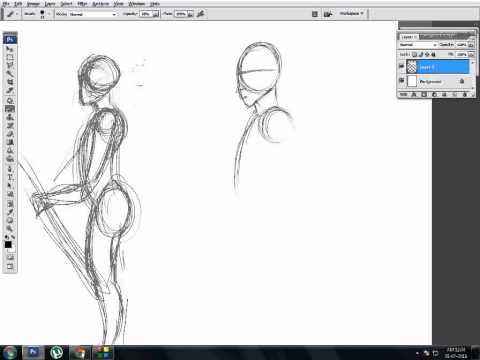Select the Move tool
Screen dimensions: 480x360
coord(10,49)
